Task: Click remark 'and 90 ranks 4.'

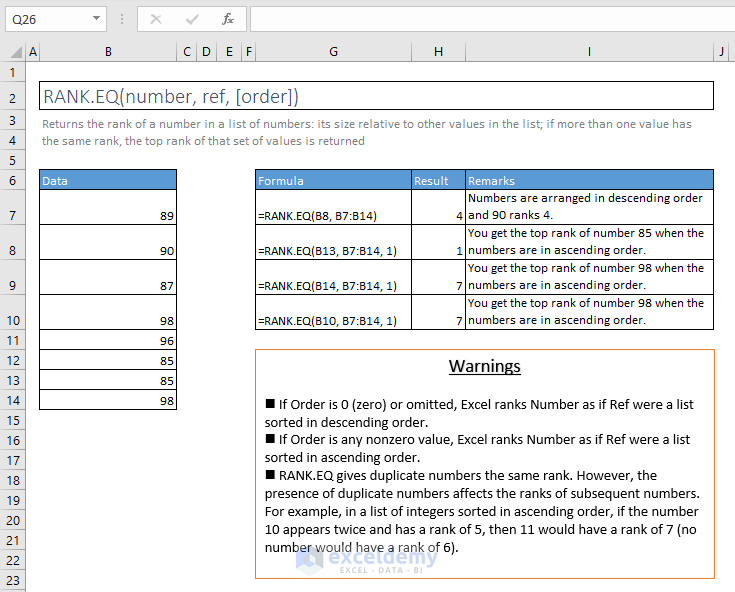Action: tap(510, 215)
